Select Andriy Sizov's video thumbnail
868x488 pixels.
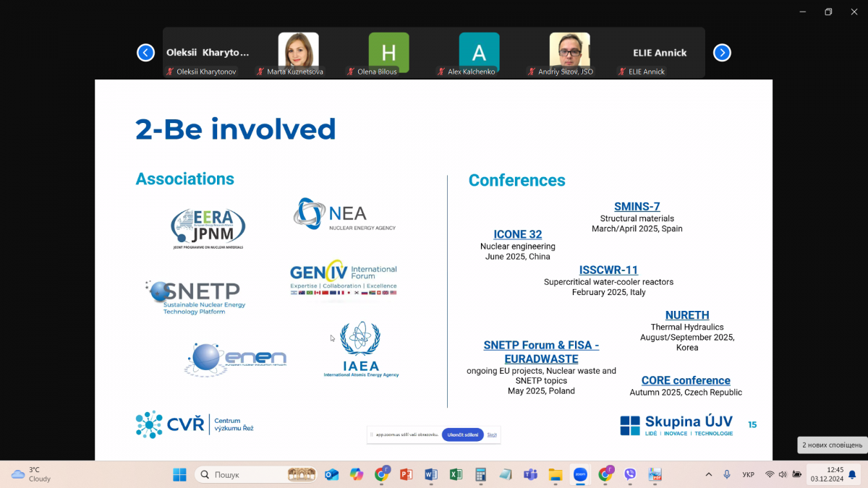[x=569, y=52]
